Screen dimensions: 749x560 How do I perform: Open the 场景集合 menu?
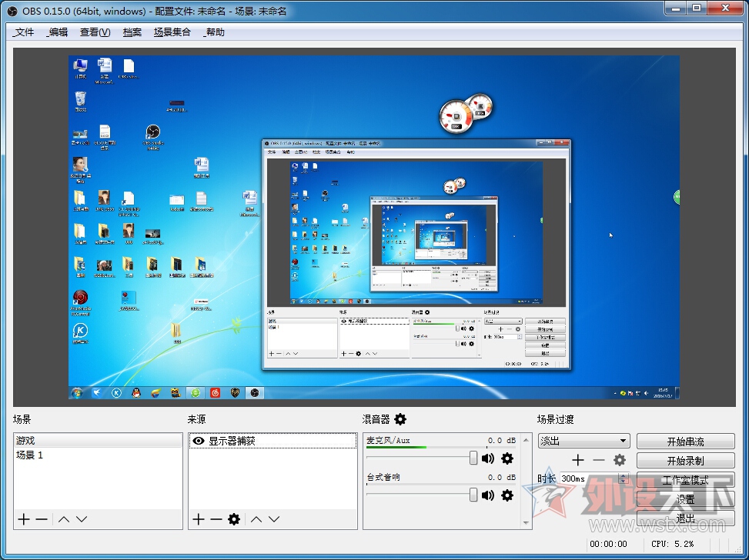pyautogui.click(x=172, y=32)
